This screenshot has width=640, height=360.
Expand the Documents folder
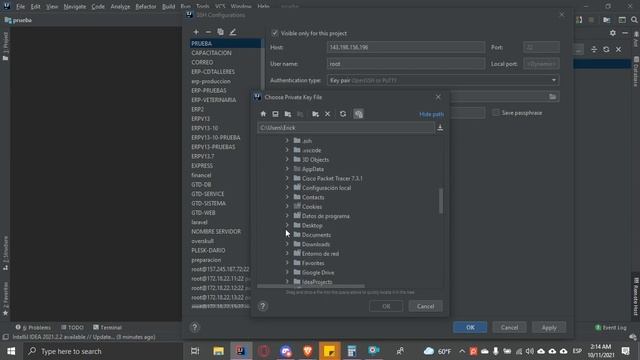click(x=287, y=234)
